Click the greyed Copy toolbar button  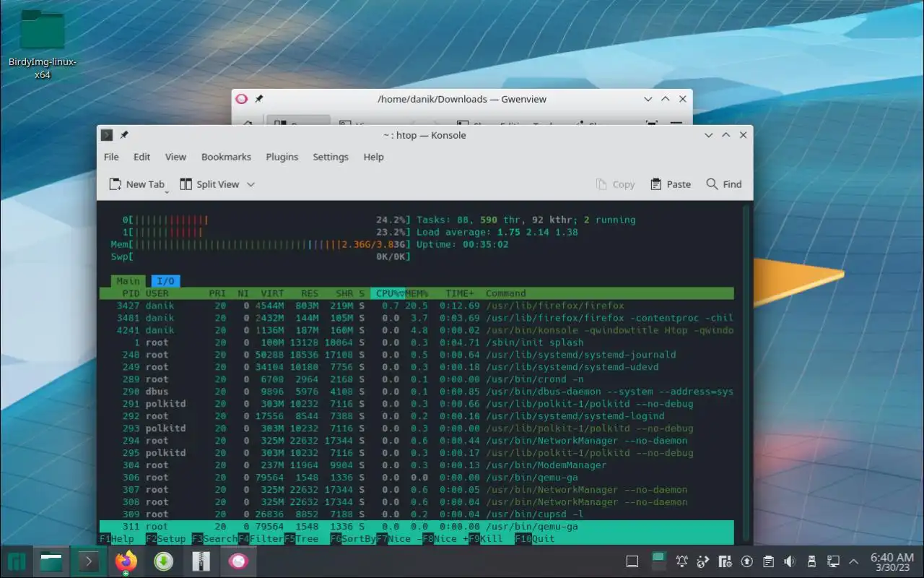tap(616, 184)
